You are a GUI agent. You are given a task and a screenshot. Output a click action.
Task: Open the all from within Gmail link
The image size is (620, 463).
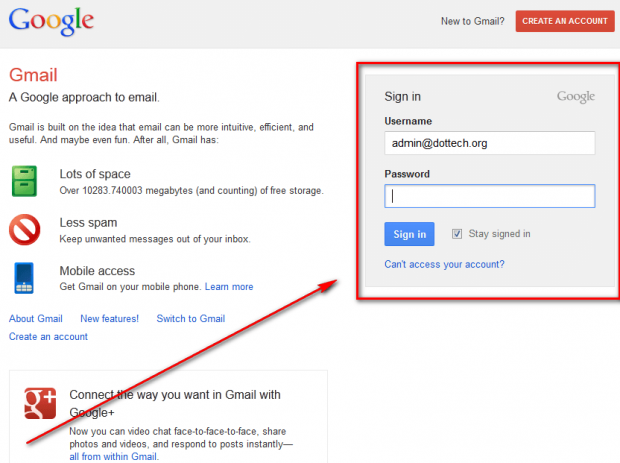coord(113,457)
